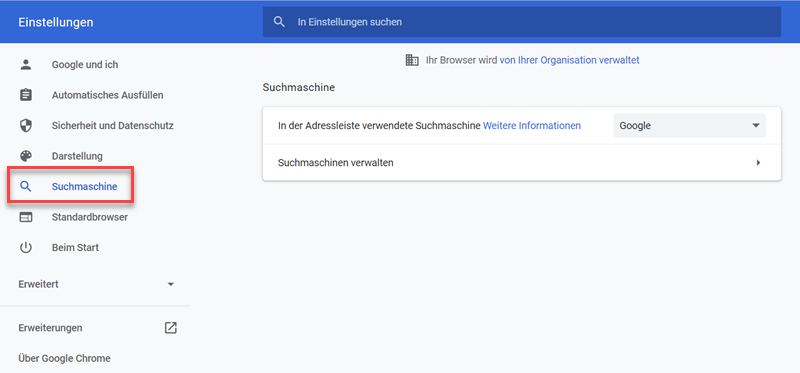This screenshot has height=373, width=800.
Task: Open the Automatisches Ausfüllen section
Action: tap(108, 95)
